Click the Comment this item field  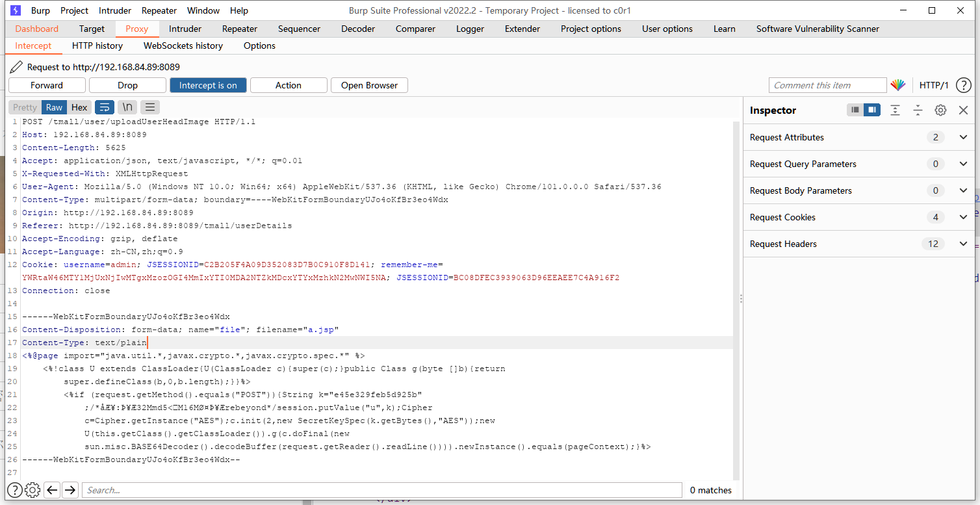click(x=827, y=85)
